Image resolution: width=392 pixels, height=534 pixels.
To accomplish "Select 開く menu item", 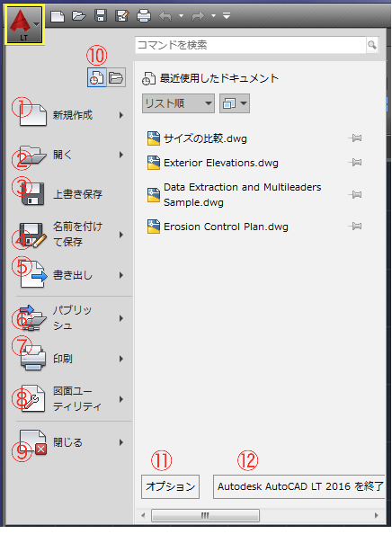I will (x=72, y=155).
